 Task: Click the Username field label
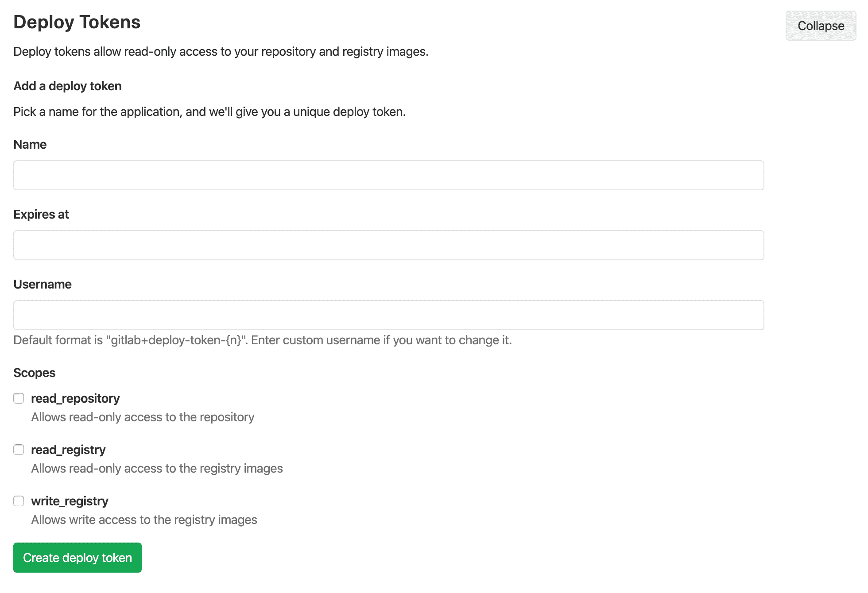point(43,284)
